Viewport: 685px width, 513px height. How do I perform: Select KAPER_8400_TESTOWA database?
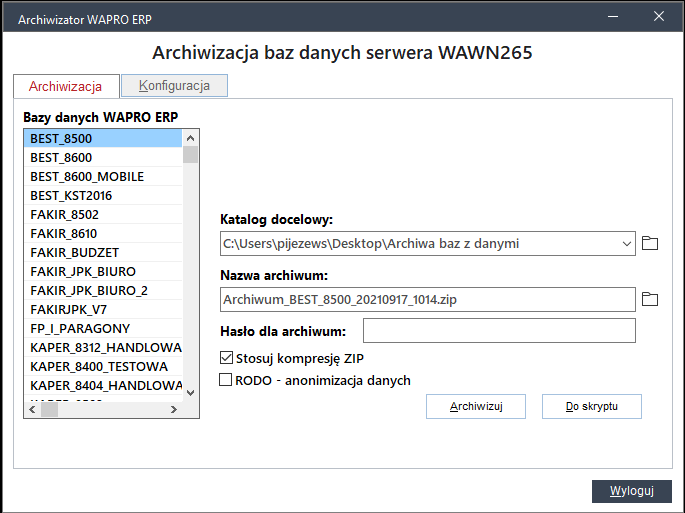click(103, 367)
